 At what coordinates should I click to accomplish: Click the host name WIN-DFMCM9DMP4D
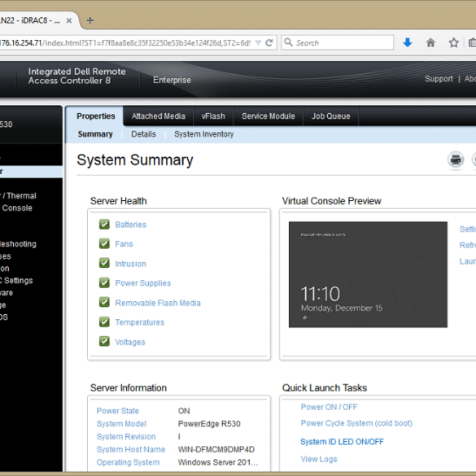pyautogui.click(x=216, y=449)
